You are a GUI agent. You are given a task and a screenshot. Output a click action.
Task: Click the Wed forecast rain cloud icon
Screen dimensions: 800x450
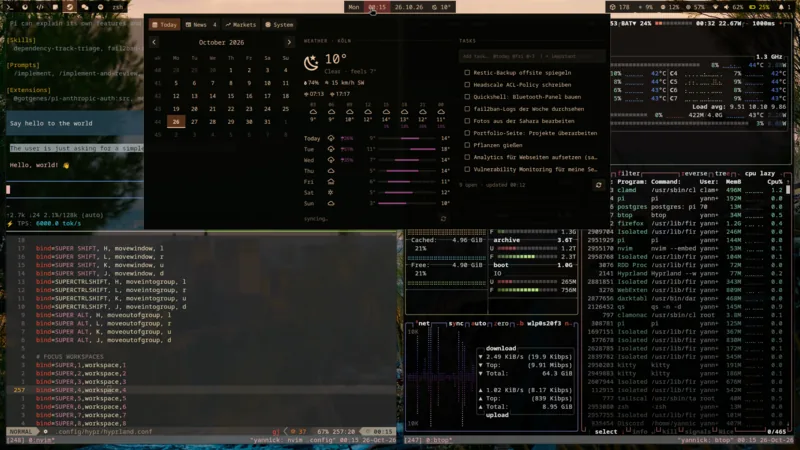[331, 160]
